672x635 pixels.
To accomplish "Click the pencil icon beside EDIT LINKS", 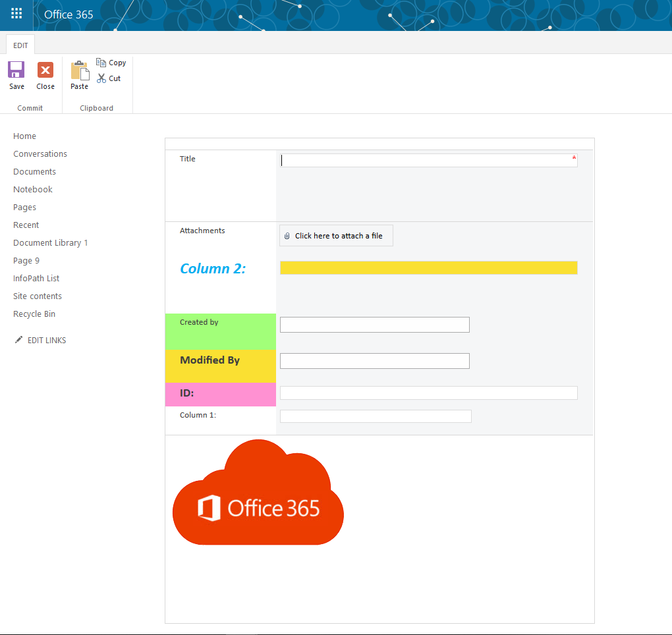I will click(18, 340).
